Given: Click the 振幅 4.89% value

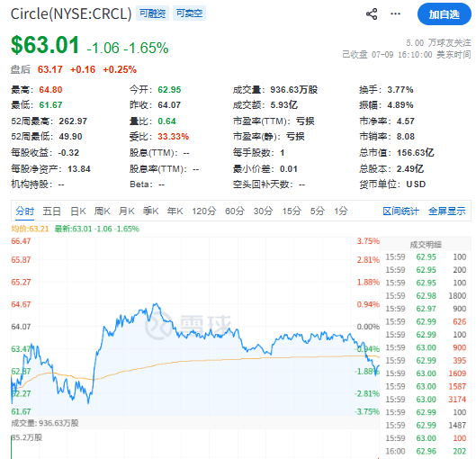Looking at the screenshot, I should [400, 105].
